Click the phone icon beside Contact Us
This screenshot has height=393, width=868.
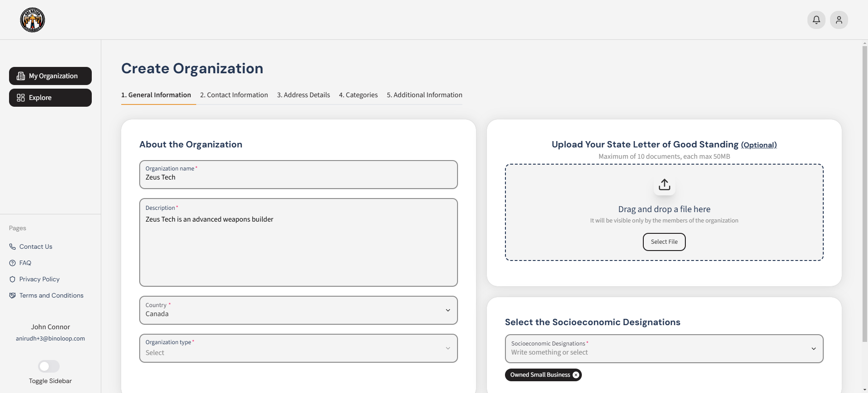(12, 246)
